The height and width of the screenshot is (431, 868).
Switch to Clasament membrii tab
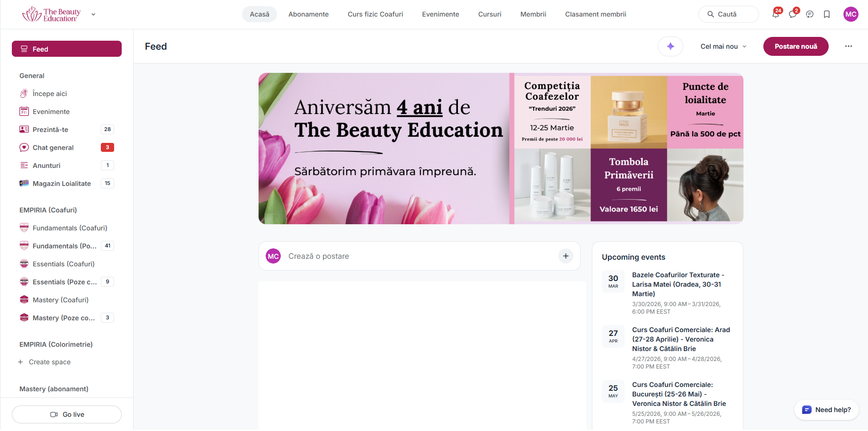pos(595,14)
